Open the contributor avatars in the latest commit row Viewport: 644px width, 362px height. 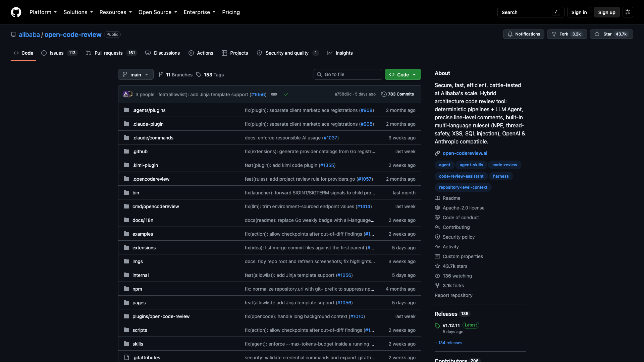pyautogui.click(x=128, y=95)
